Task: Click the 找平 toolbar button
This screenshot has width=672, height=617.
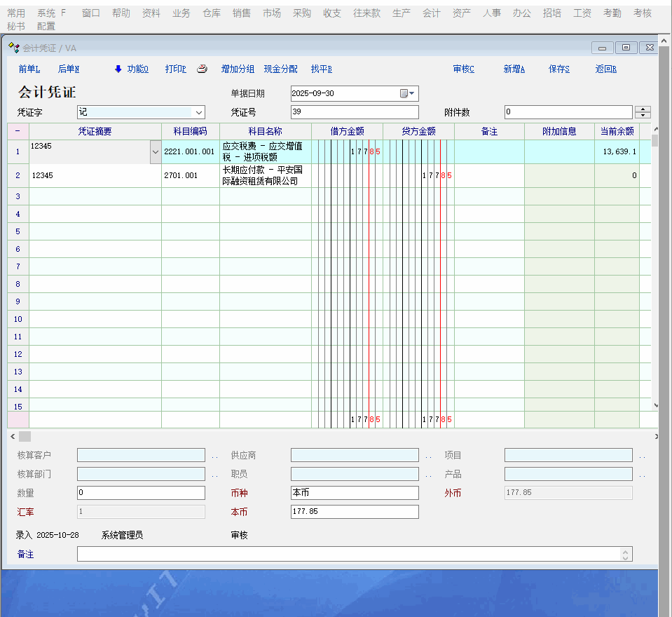Action: pyautogui.click(x=321, y=69)
